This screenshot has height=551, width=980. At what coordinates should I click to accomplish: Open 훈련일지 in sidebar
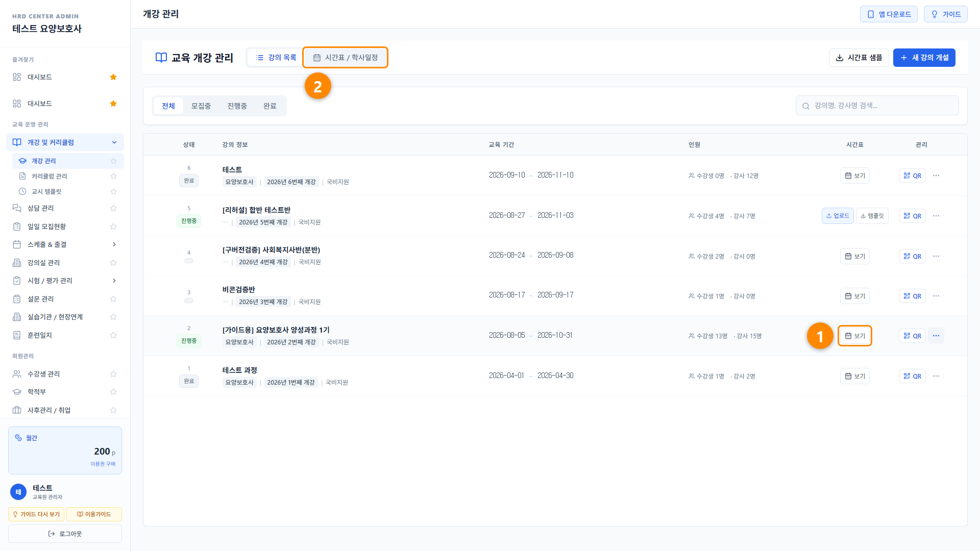[x=40, y=335]
